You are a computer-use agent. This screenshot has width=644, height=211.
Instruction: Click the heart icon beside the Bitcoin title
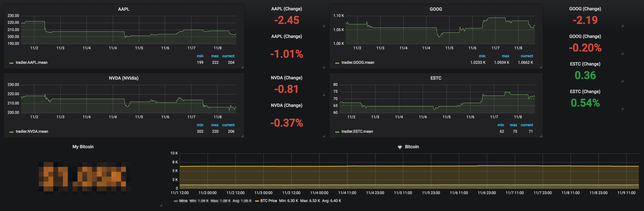400,147
